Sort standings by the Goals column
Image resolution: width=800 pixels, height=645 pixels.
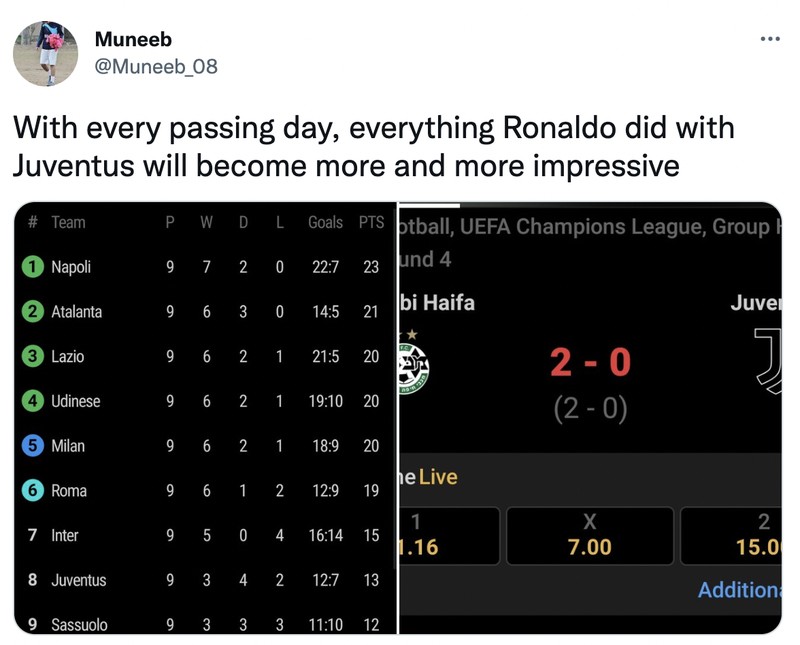click(x=324, y=222)
